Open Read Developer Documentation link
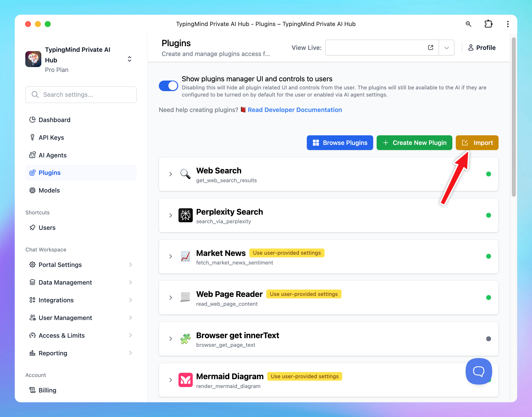 pyautogui.click(x=295, y=110)
